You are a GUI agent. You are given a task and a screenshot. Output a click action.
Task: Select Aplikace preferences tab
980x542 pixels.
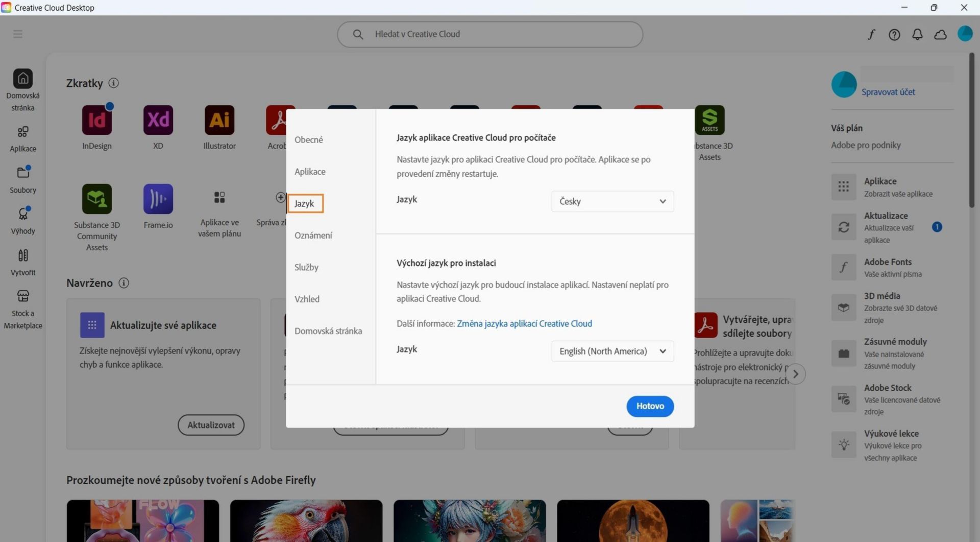click(x=310, y=172)
